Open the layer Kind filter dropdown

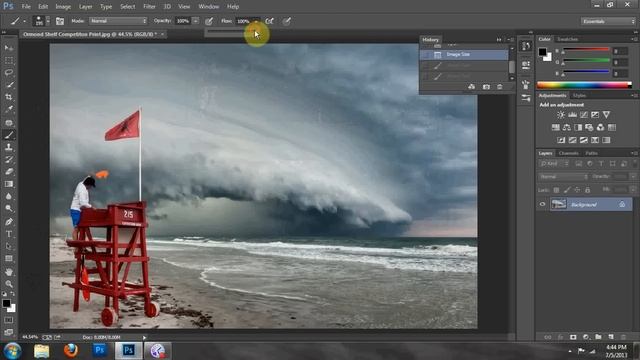pyautogui.click(x=554, y=164)
